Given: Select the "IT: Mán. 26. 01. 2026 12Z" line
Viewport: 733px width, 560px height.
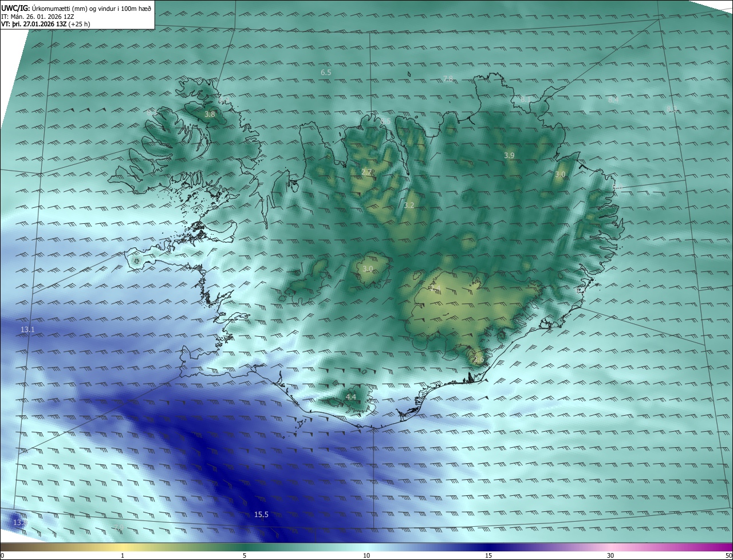Looking at the screenshot, I should pyautogui.click(x=38, y=17).
